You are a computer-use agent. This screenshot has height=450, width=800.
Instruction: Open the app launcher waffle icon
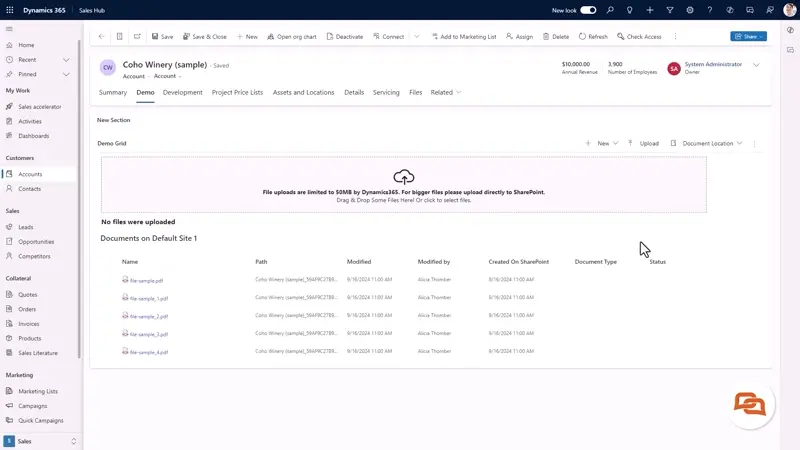coord(10,10)
